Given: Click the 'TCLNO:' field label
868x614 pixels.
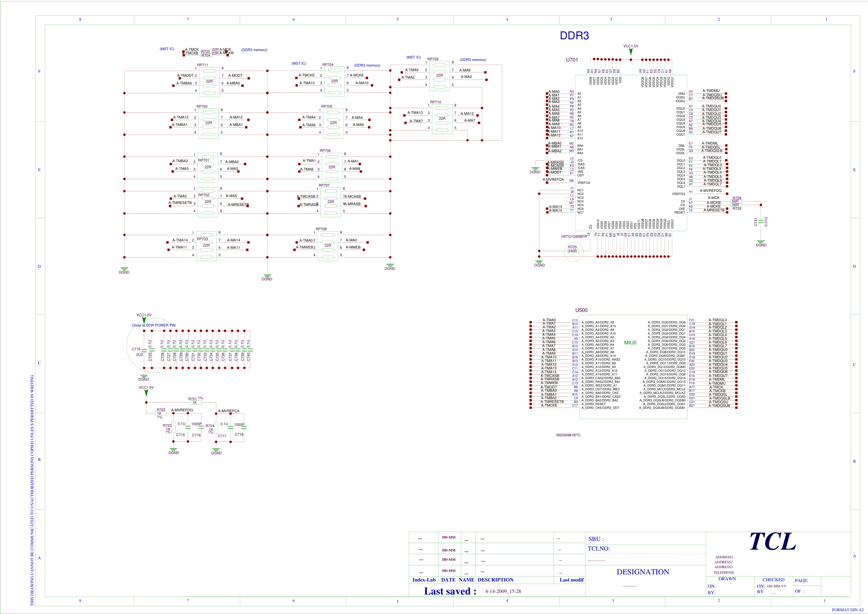Looking at the screenshot, I should [598, 549].
